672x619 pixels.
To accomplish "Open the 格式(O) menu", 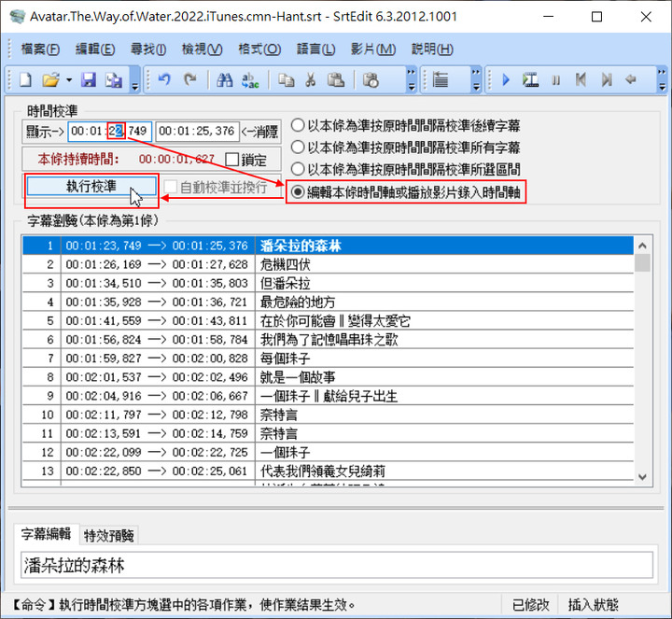I will tap(259, 49).
